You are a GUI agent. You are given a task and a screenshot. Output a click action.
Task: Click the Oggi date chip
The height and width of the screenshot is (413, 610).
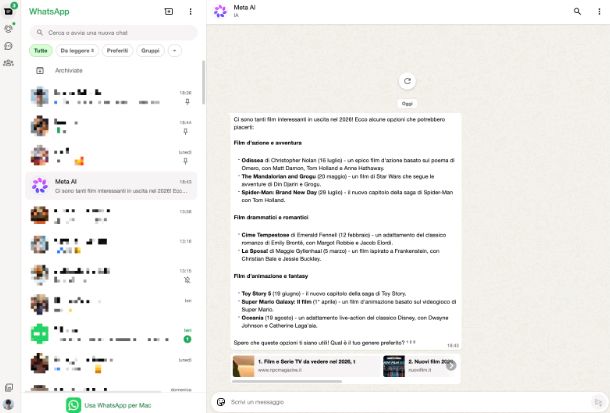click(407, 104)
